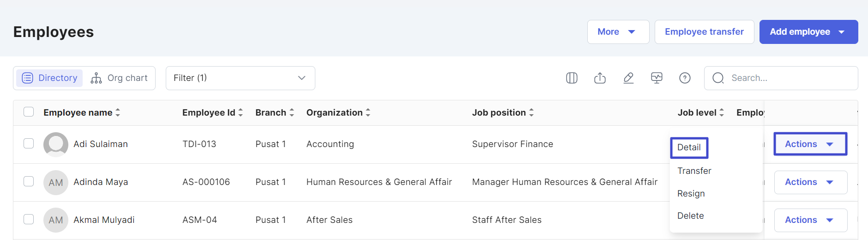Viewport: 868px width, 240px height.
Task: Click the pencil edit icon
Action: pos(628,78)
